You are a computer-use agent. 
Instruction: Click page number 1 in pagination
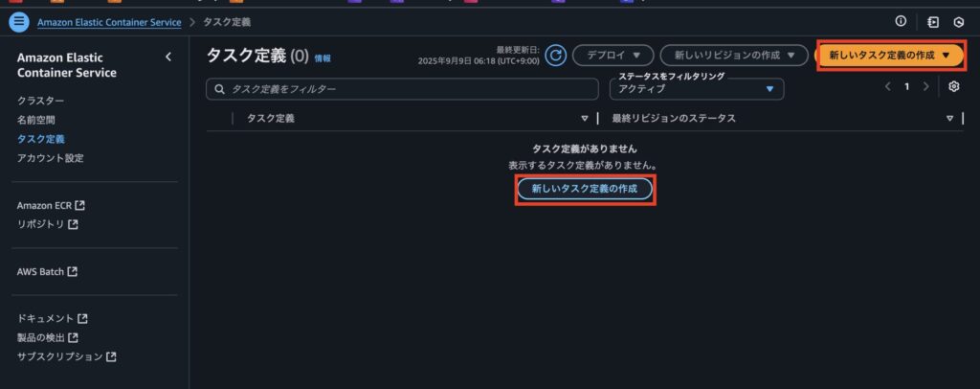tap(907, 87)
